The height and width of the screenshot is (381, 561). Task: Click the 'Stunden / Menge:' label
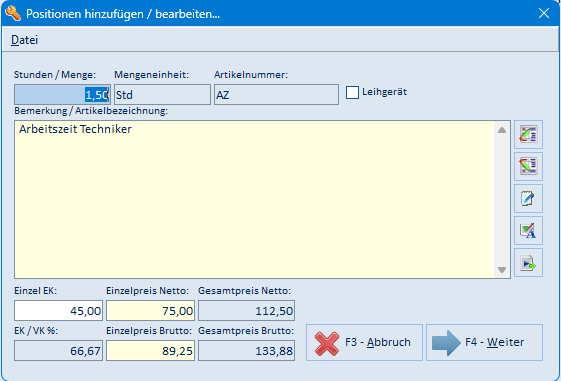pyautogui.click(x=55, y=75)
